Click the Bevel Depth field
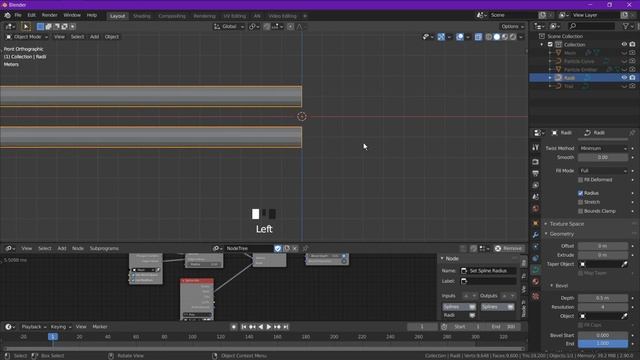Screen dimensions: 640x360 tap(603, 298)
